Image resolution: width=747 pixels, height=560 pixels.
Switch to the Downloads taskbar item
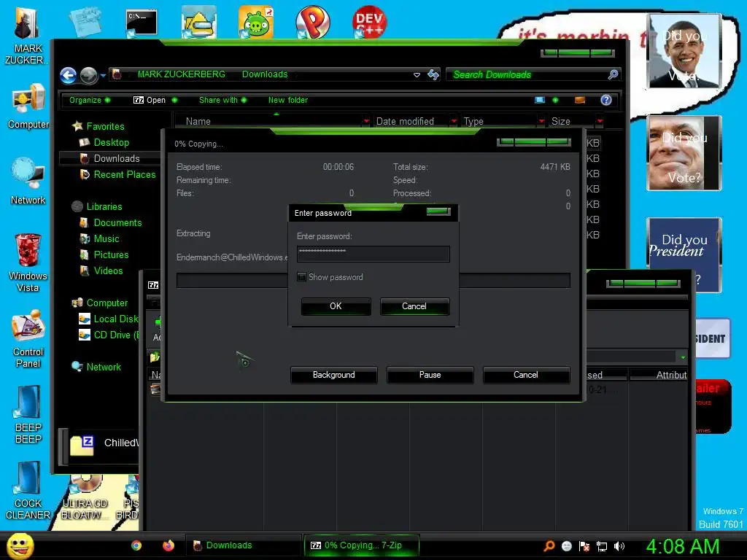pos(244,545)
